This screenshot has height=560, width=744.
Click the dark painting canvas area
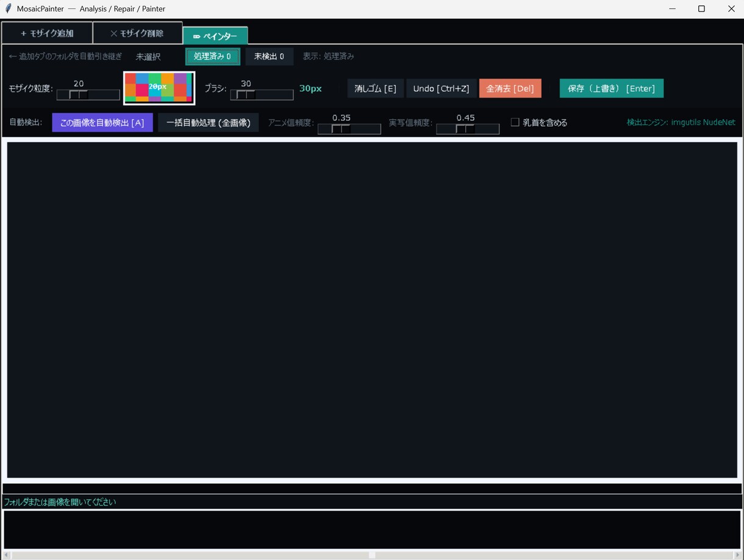(x=372, y=310)
